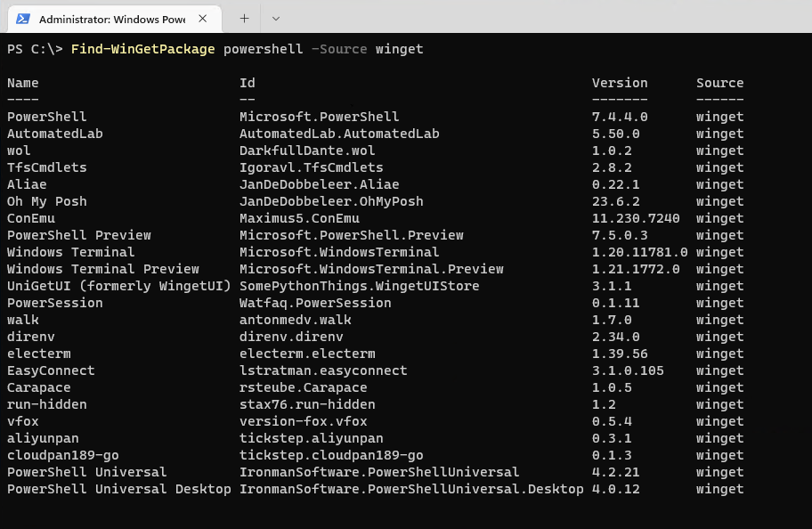Click the TfsCmdlets package name

[47, 167]
